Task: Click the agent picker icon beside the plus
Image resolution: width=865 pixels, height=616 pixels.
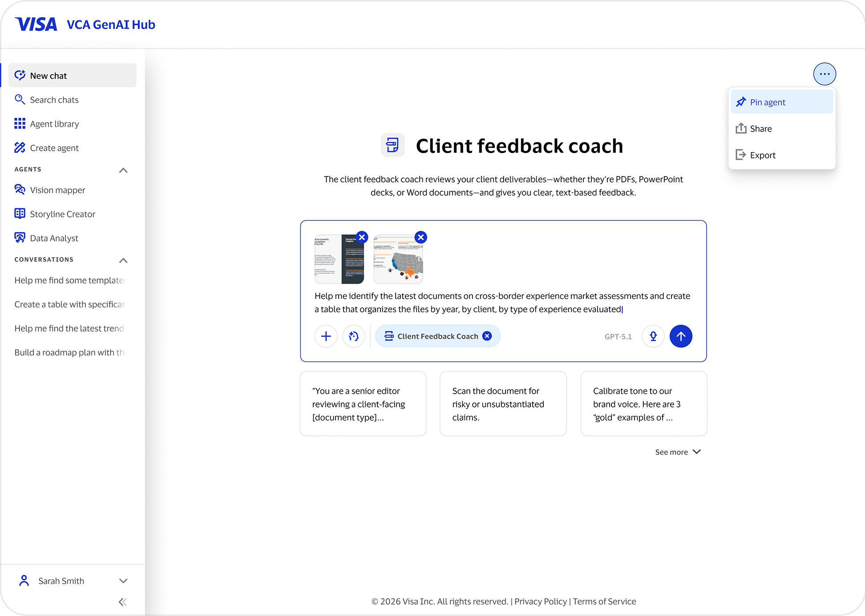Action: [x=354, y=336]
